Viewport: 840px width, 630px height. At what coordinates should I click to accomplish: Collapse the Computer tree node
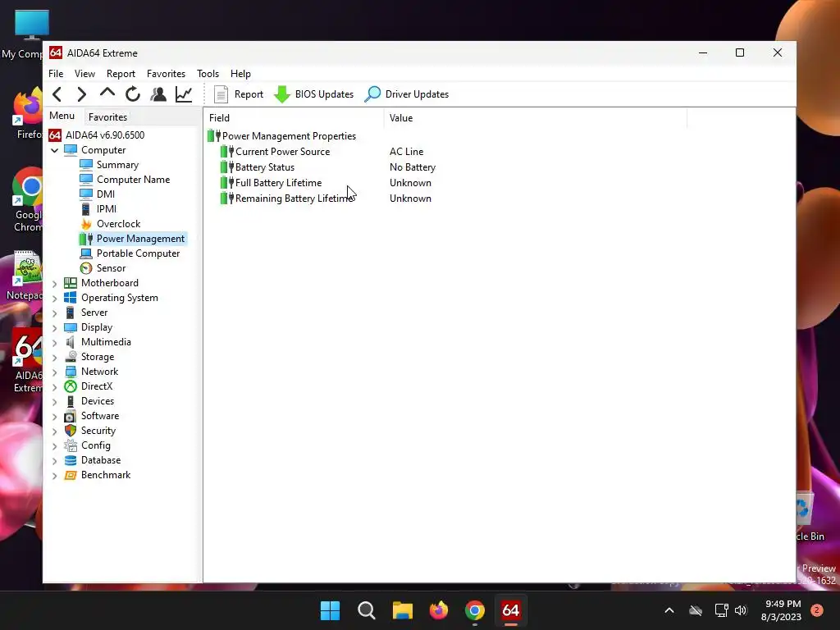(55, 151)
